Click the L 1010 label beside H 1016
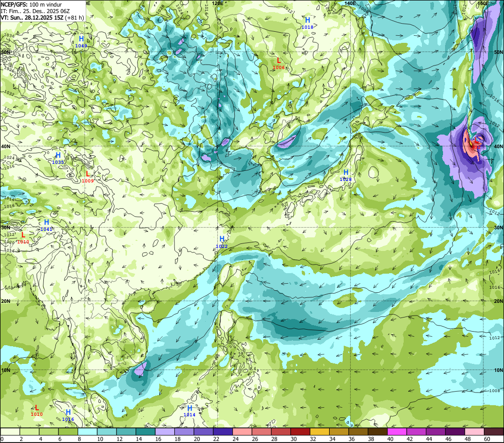This screenshot has width=504, height=443. point(37,411)
